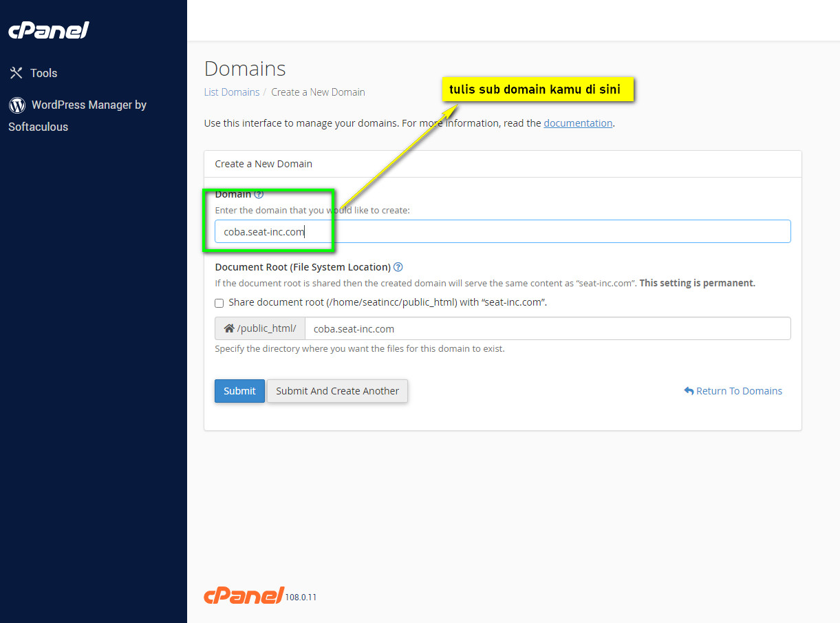Click the cPanel logo in the sidebar

pyautogui.click(x=49, y=30)
